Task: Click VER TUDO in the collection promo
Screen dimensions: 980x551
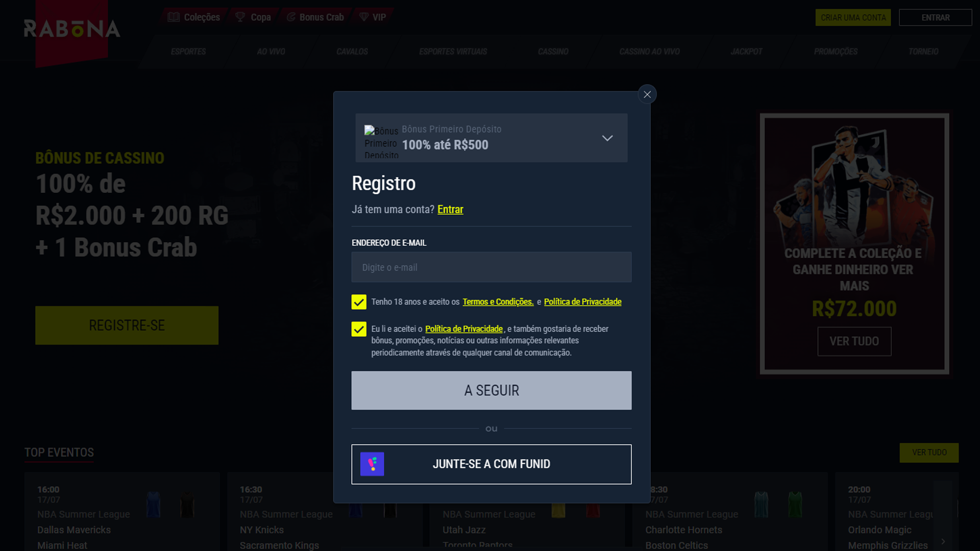Action: click(854, 341)
